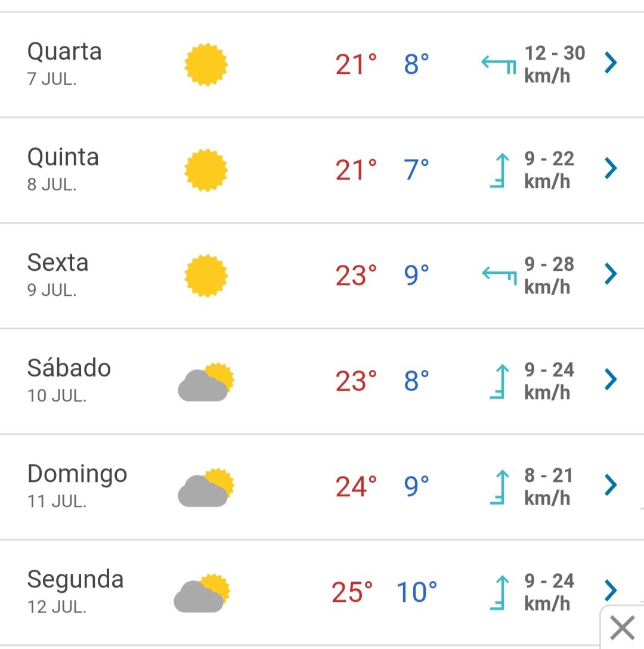
Task: Expand Quarta 7 Jul details chevron
Action: point(611,63)
